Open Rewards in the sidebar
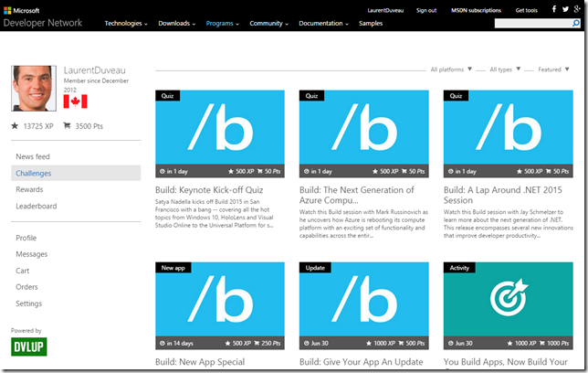Viewport: 588px width, 373px height. pos(29,189)
